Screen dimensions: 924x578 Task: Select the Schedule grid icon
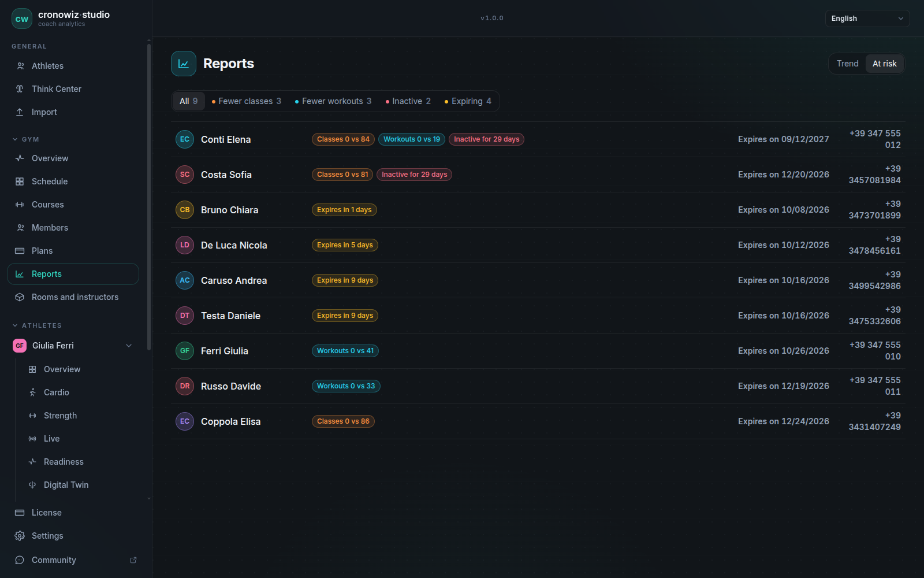(20, 181)
